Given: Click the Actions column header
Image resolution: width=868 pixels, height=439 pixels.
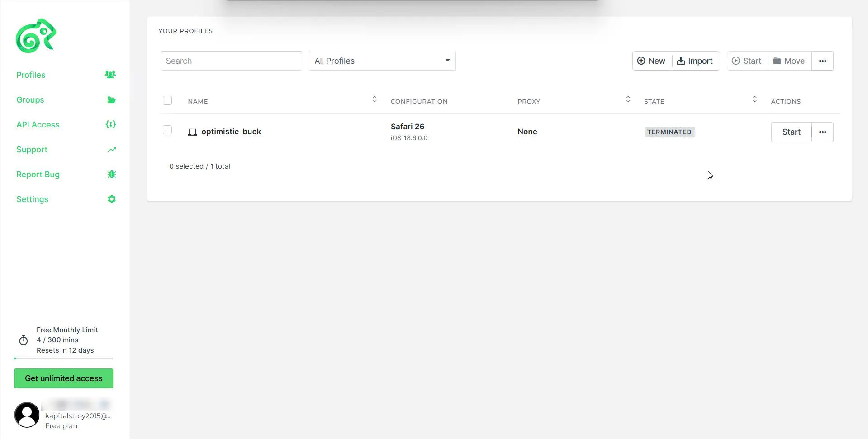Looking at the screenshot, I should (786, 101).
